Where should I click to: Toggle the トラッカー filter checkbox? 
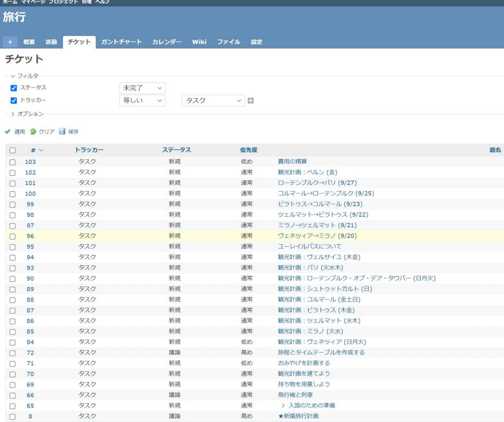point(13,100)
